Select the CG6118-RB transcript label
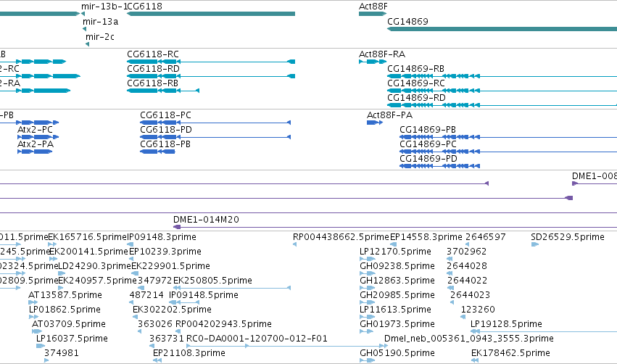 (x=153, y=83)
